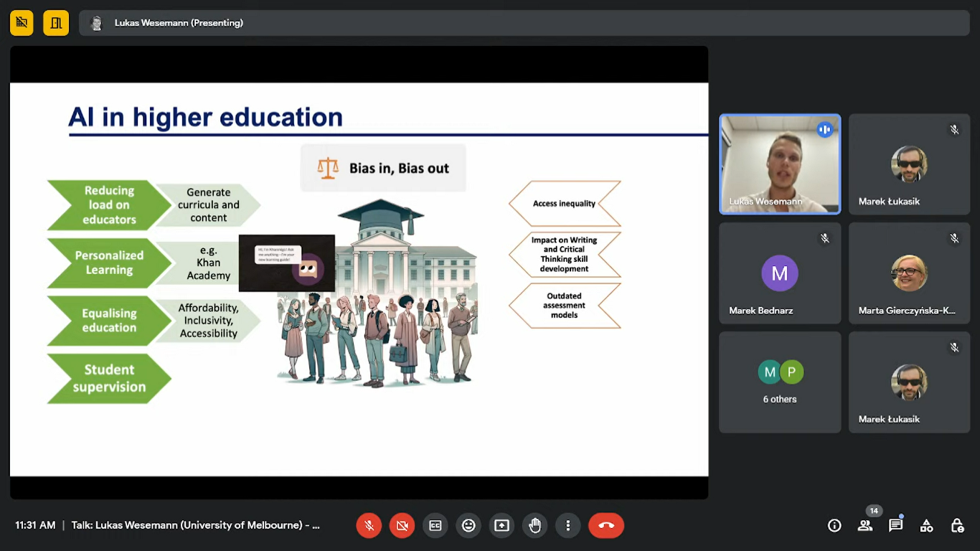Open meeting details info icon
980x551 pixels.
click(834, 525)
